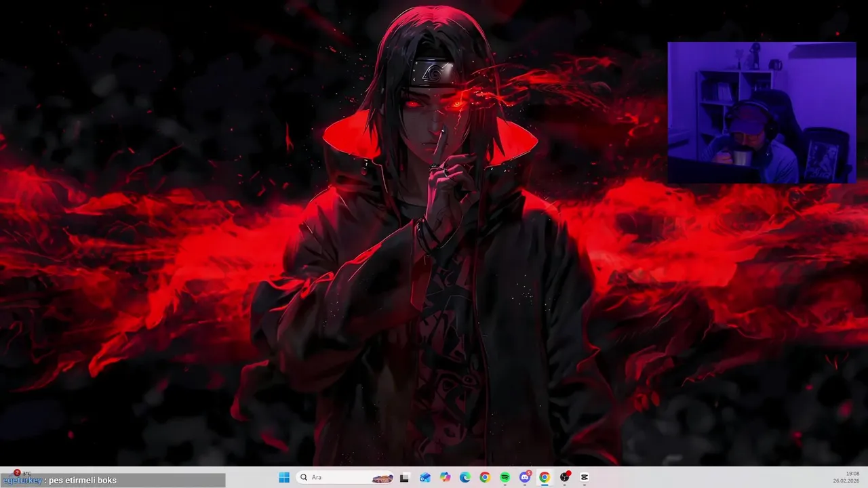Screen dimensions: 868x488
Task: Click the egeturkey chat username
Action: click(22, 481)
